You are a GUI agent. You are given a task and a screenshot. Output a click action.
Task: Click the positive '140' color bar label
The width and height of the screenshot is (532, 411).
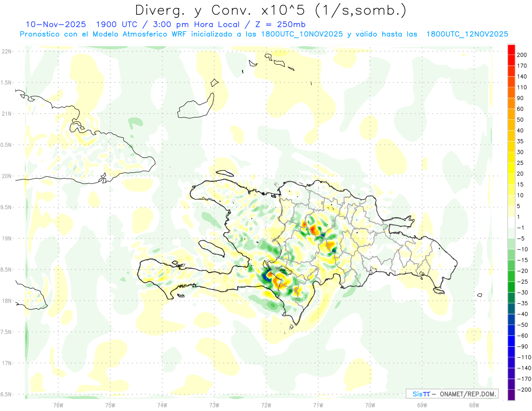point(522,77)
